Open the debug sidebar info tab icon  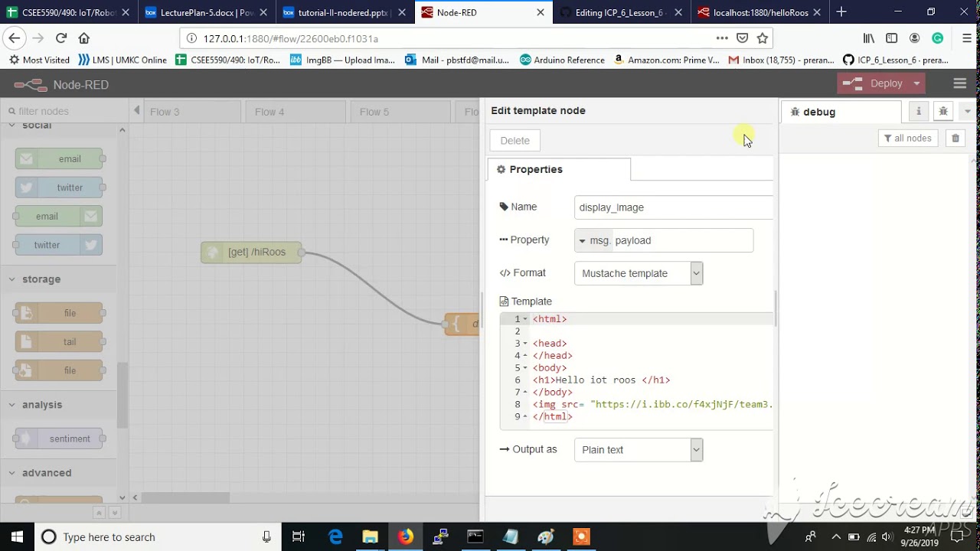coord(919,112)
